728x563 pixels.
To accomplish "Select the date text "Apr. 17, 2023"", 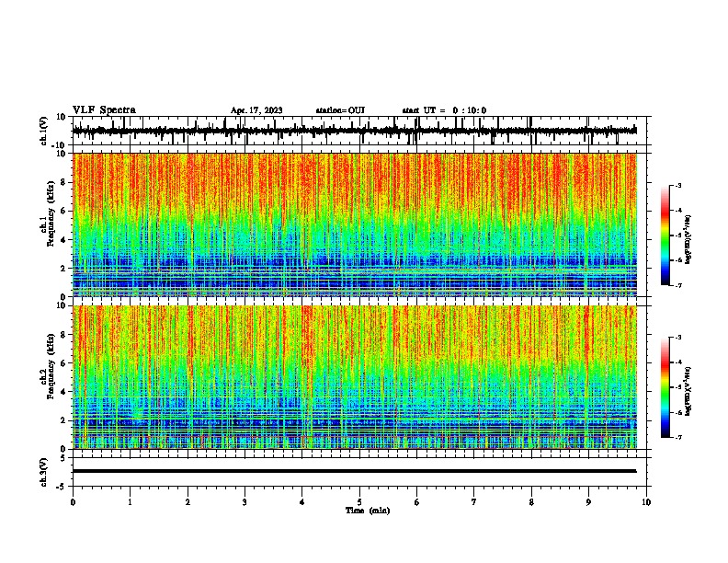I will 256,110.
